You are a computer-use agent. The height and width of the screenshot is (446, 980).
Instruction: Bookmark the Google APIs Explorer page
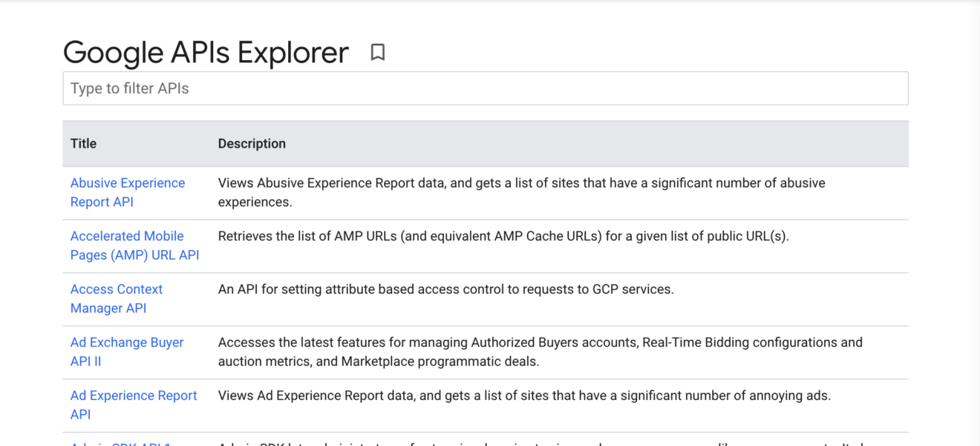click(x=378, y=53)
